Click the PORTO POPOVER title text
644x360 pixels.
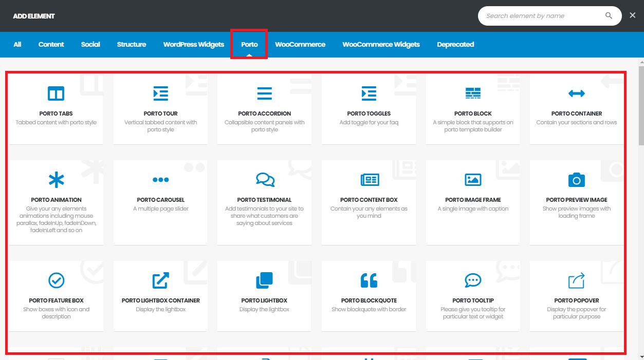click(x=577, y=300)
